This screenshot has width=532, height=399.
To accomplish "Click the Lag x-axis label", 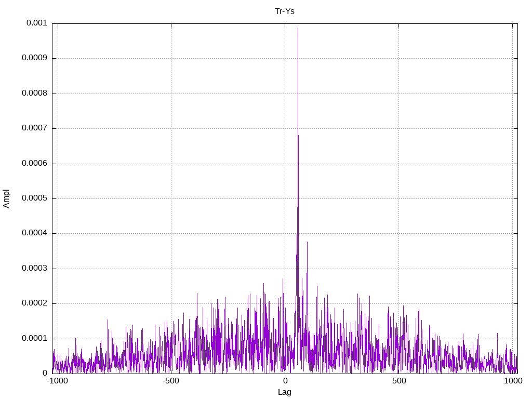I will [284, 392].
